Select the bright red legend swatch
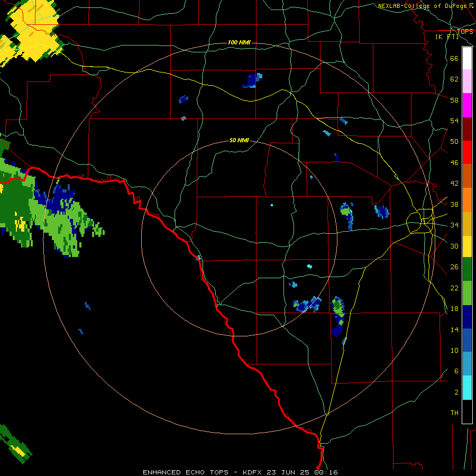This screenshot has height=476, width=476. coord(467,152)
